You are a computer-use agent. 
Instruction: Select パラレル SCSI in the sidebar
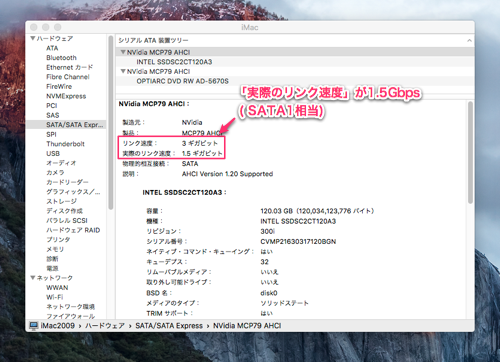(67, 221)
